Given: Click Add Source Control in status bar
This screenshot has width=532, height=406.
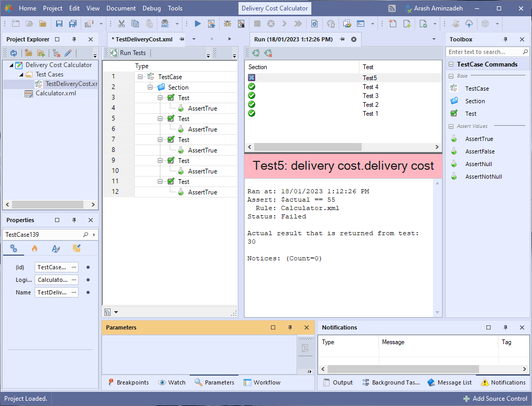Looking at the screenshot, I should [495, 399].
